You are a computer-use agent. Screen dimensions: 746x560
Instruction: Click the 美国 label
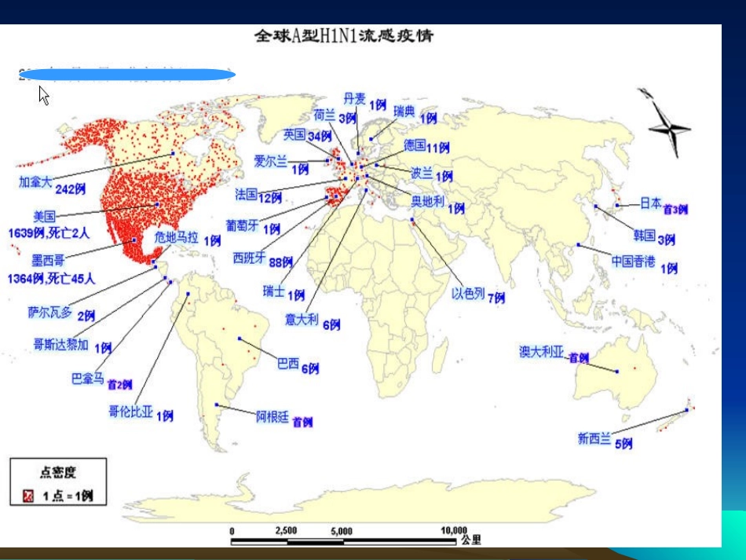(x=44, y=217)
